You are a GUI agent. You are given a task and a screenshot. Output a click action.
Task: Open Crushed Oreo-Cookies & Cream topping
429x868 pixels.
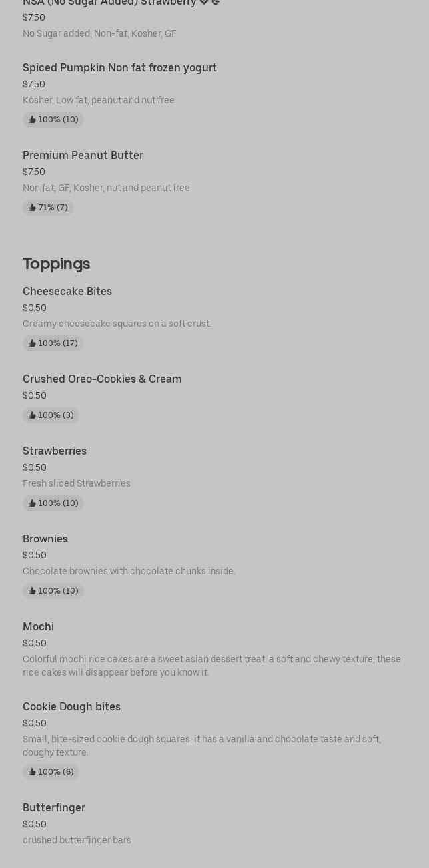(102, 379)
